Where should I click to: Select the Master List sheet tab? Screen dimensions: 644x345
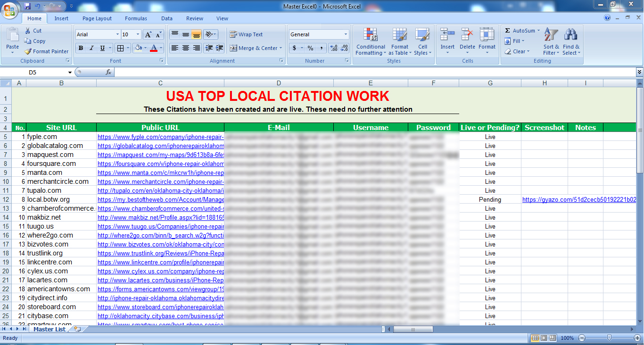point(50,329)
